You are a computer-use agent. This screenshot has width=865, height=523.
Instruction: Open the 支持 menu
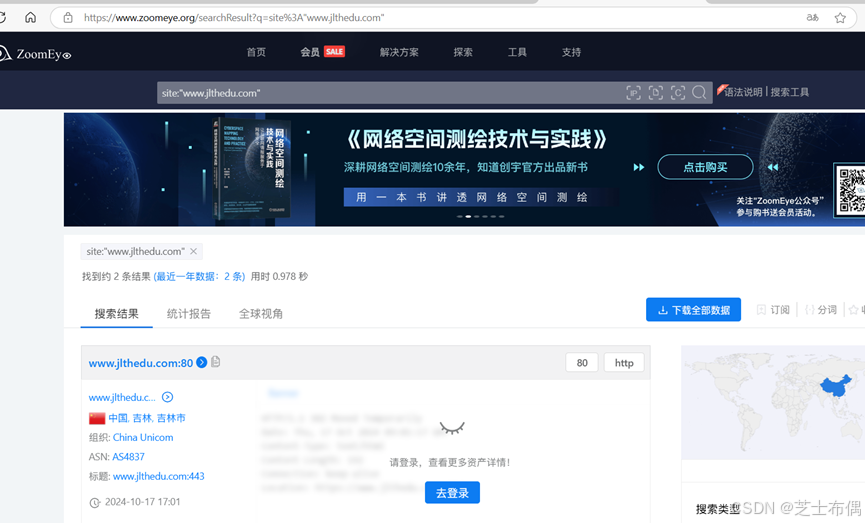click(571, 52)
